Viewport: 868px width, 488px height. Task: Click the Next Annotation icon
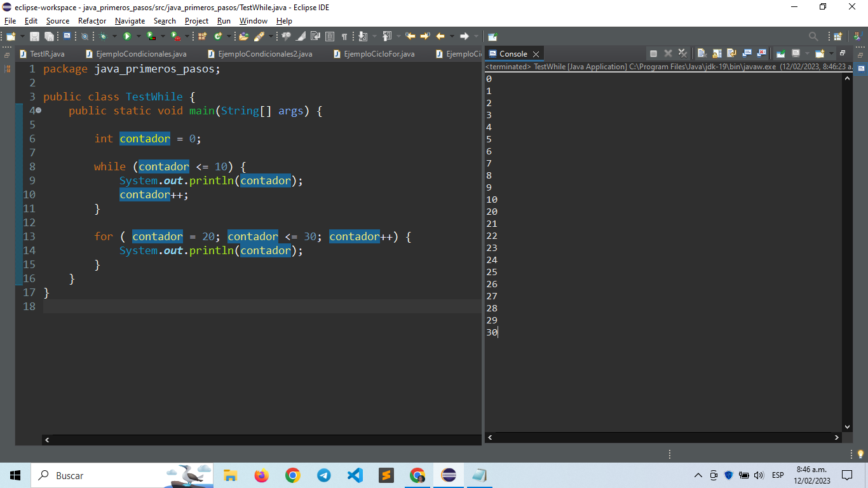tap(362, 36)
